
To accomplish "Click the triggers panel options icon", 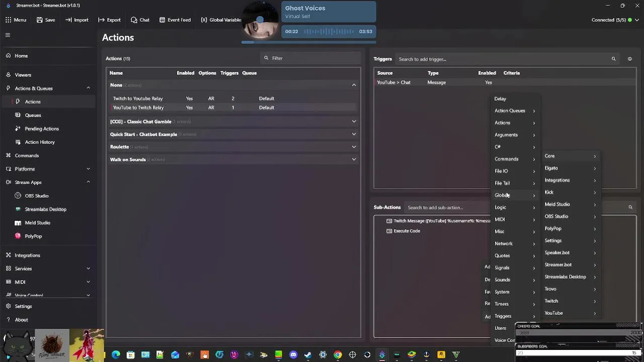I will pos(629,59).
